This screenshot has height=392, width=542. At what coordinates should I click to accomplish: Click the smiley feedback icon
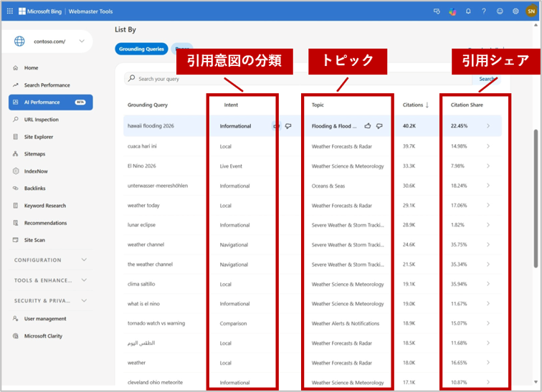click(500, 11)
